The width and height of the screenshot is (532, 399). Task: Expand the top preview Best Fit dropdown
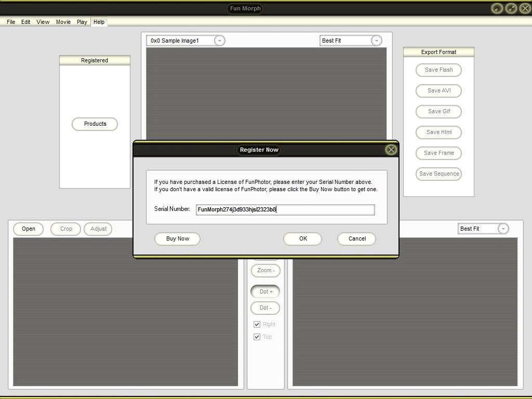click(376, 41)
